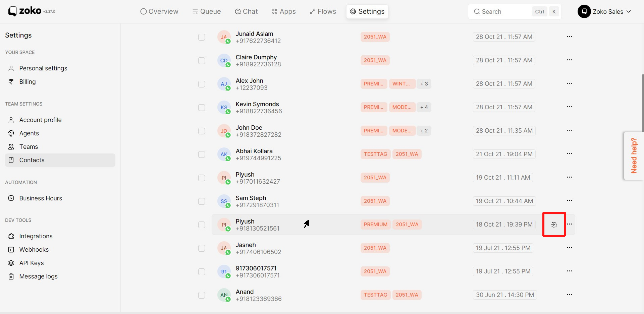Open more options for Alex John
The image size is (644, 314).
tap(570, 83)
